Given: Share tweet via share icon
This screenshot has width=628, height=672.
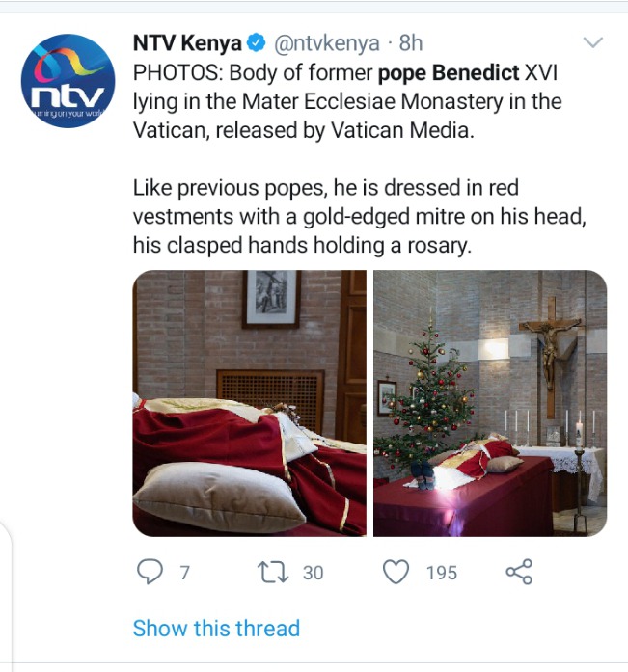Looking at the screenshot, I should click(519, 572).
